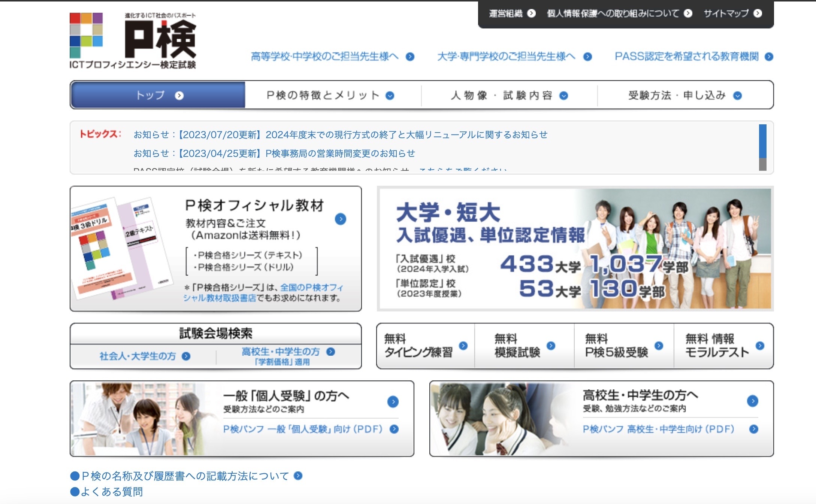Expand the P検の特徴とメリット dropdown
Screen dimensions: 816x504
[x=390, y=95]
